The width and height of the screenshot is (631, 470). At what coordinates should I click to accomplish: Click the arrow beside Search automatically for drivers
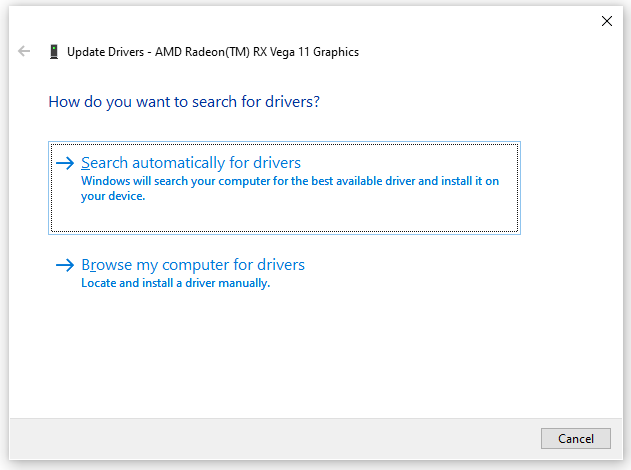(65, 163)
